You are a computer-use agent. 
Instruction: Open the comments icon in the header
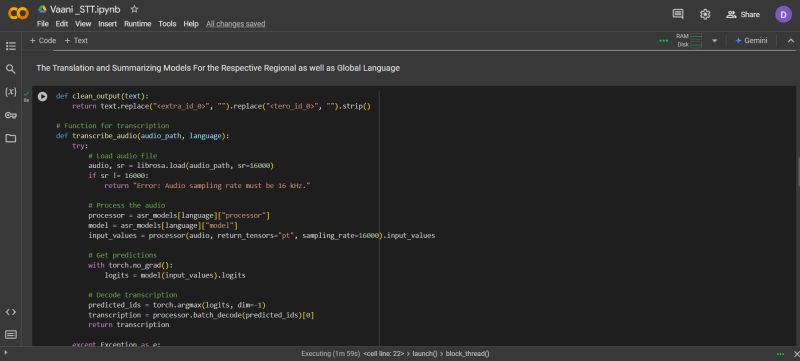tap(678, 14)
